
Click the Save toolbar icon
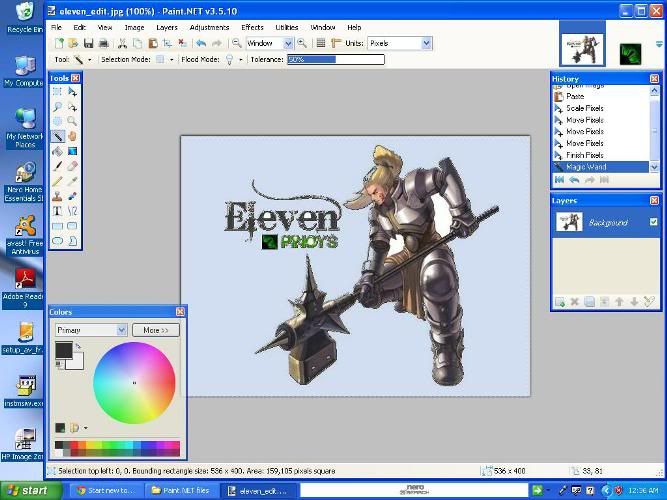click(x=88, y=43)
